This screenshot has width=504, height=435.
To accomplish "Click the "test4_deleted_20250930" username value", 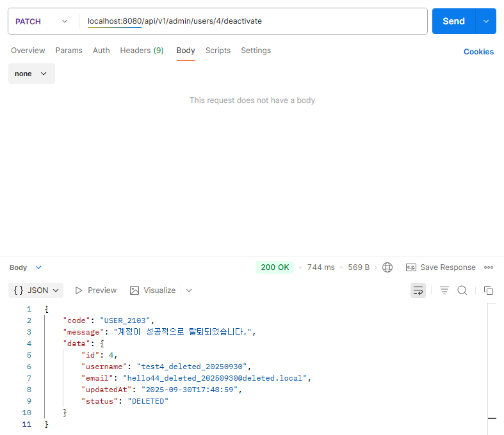I will [x=191, y=367].
